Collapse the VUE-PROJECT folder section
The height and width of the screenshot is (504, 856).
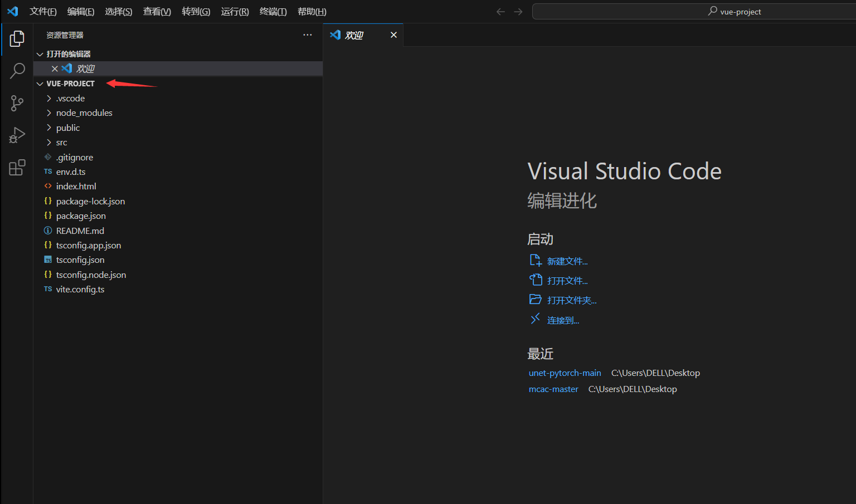[x=40, y=84]
